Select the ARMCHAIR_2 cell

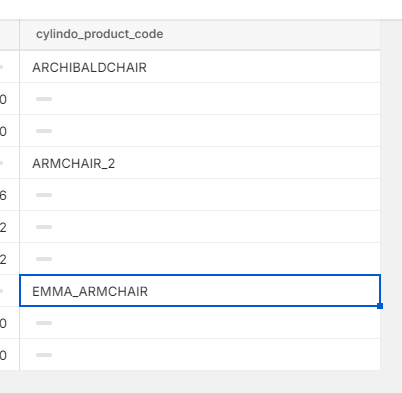[200, 163]
